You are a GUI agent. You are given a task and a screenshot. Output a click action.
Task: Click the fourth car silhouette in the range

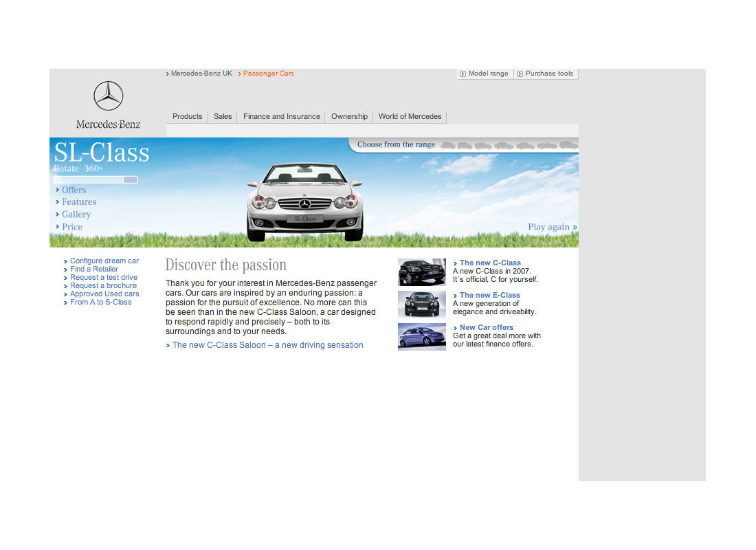504,145
